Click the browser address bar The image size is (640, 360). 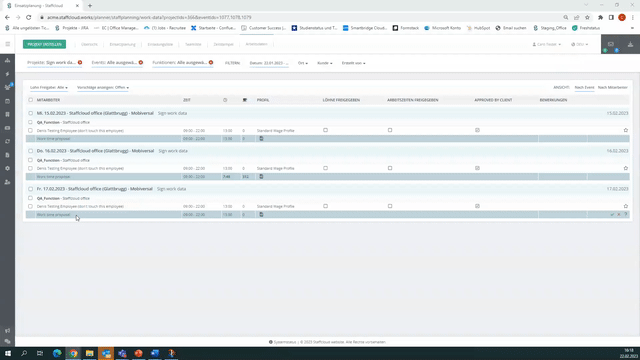pos(302,18)
